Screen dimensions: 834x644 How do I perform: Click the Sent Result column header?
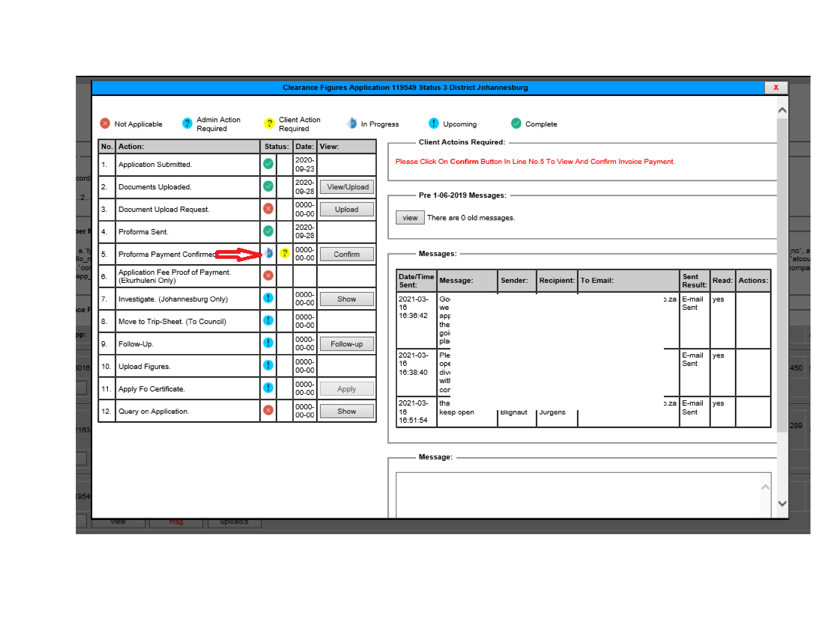click(694, 281)
